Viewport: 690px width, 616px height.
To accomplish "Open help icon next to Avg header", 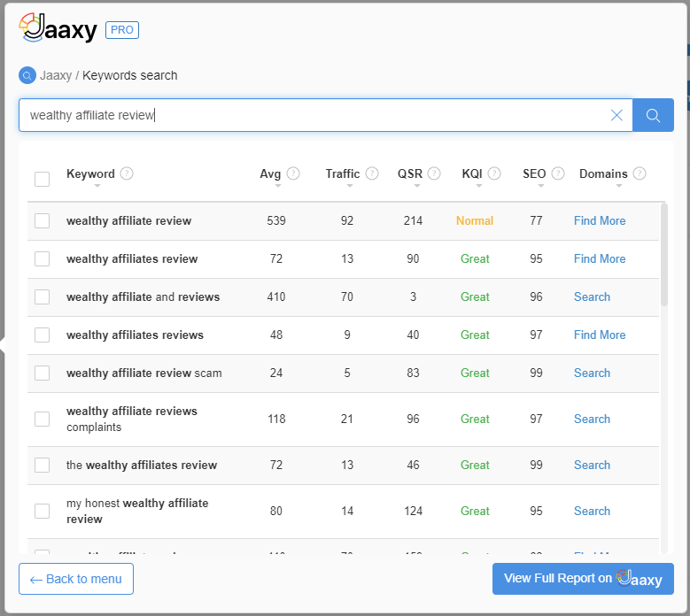I will [293, 173].
